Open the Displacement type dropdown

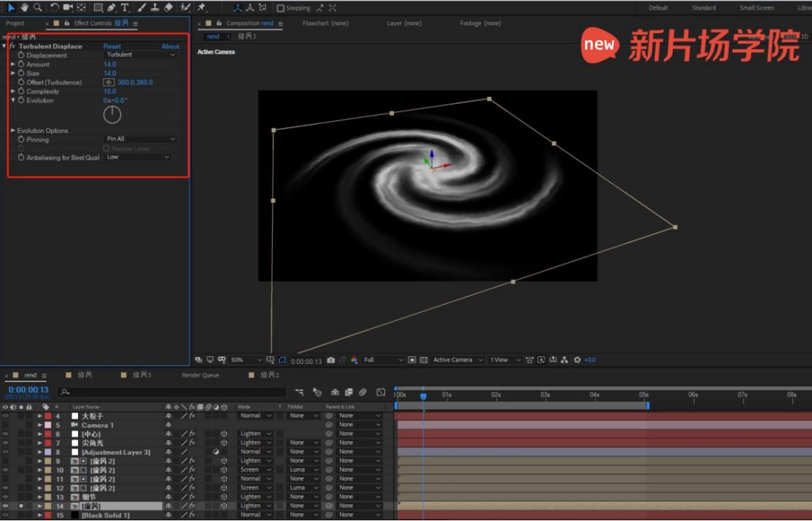click(x=141, y=55)
